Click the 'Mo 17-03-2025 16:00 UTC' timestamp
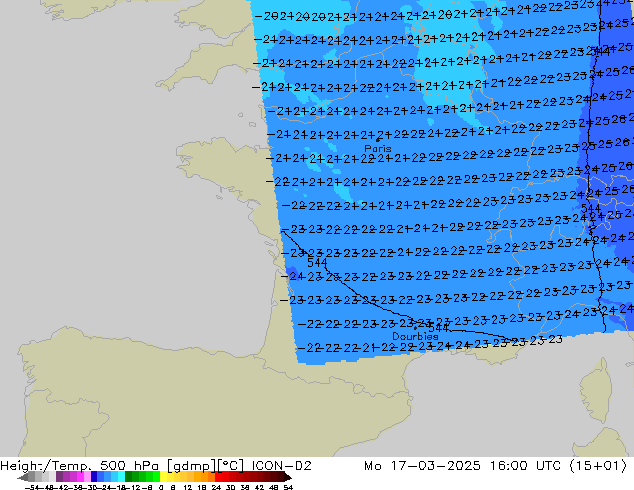 463,466
